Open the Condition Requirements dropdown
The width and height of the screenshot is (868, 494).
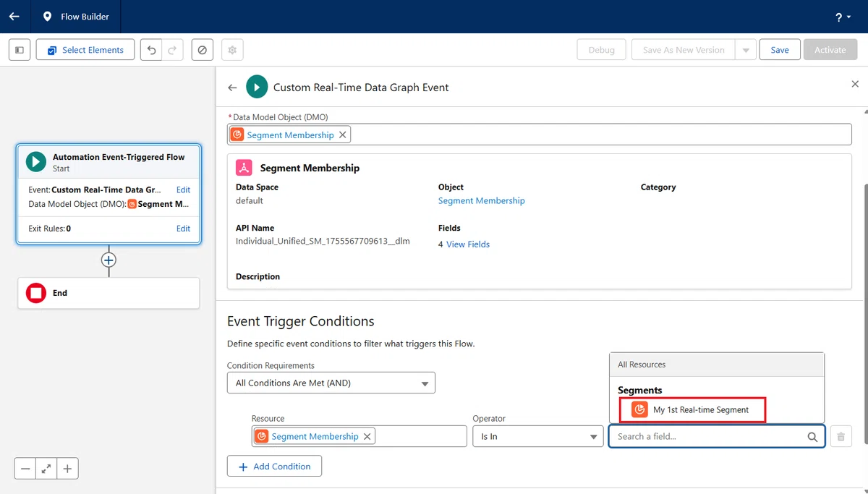click(x=331, y=383)
